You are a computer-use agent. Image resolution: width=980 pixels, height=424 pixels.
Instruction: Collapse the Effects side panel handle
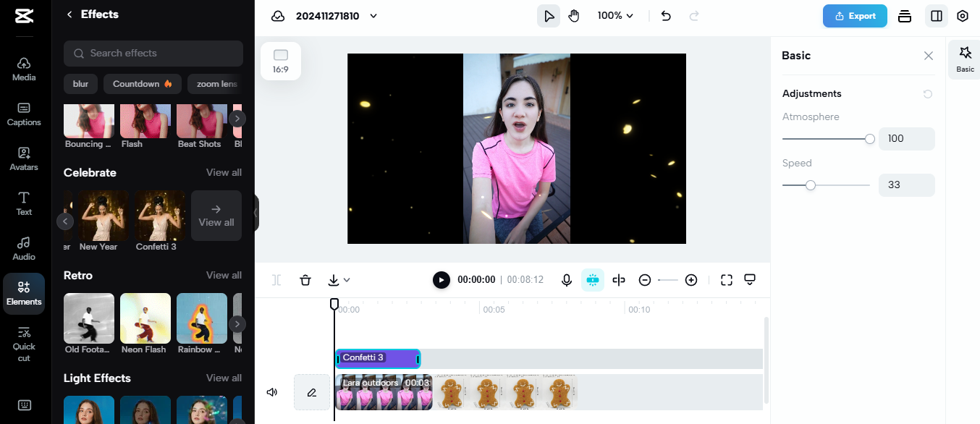pos(255,213)
